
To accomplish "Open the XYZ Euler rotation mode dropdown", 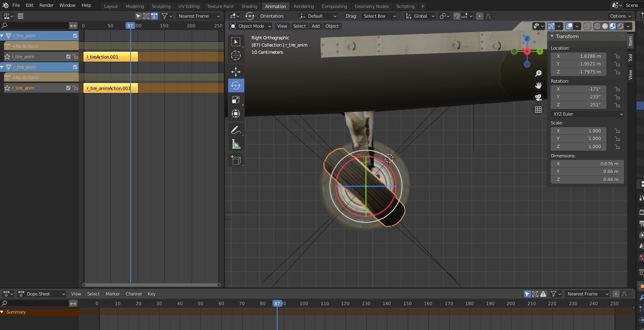I will click(x=587, y=114).
